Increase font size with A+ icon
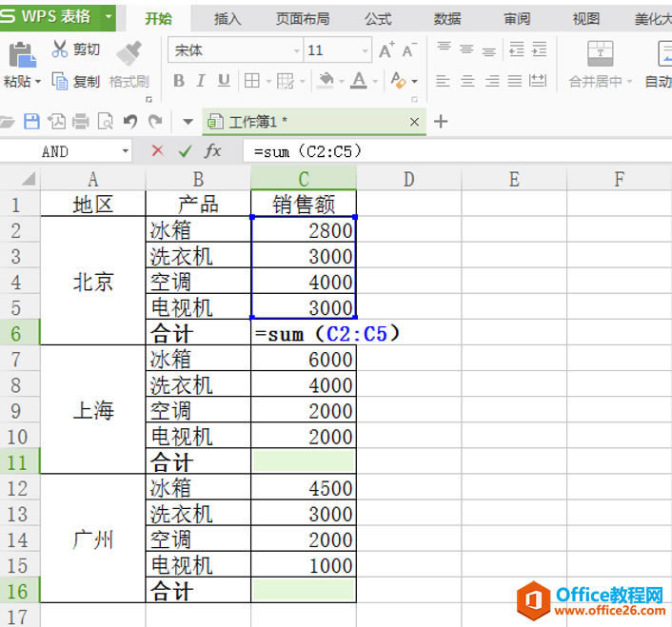The width and height of the screenshot is (672, 627). 386,50
